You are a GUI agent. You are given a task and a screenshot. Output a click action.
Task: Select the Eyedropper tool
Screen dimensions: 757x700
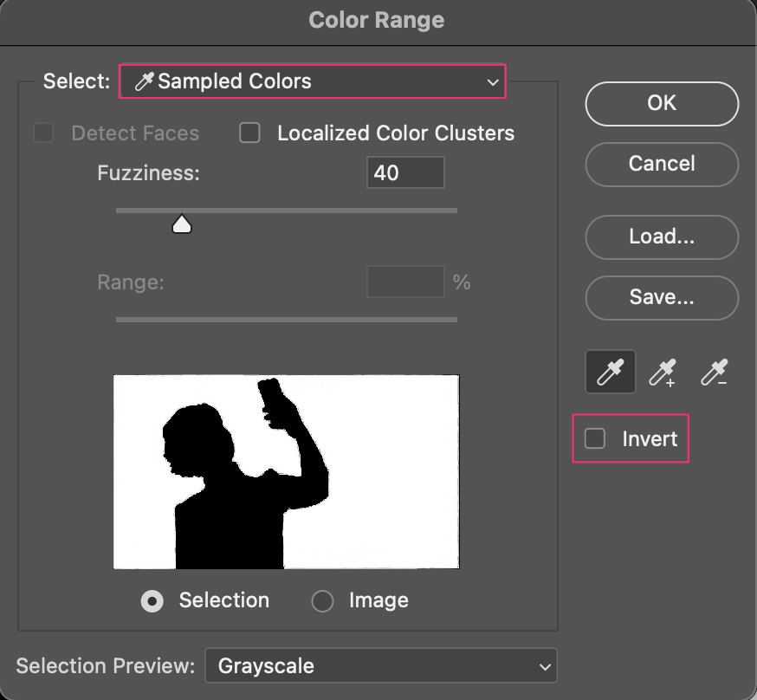click(x=611, y=372)
